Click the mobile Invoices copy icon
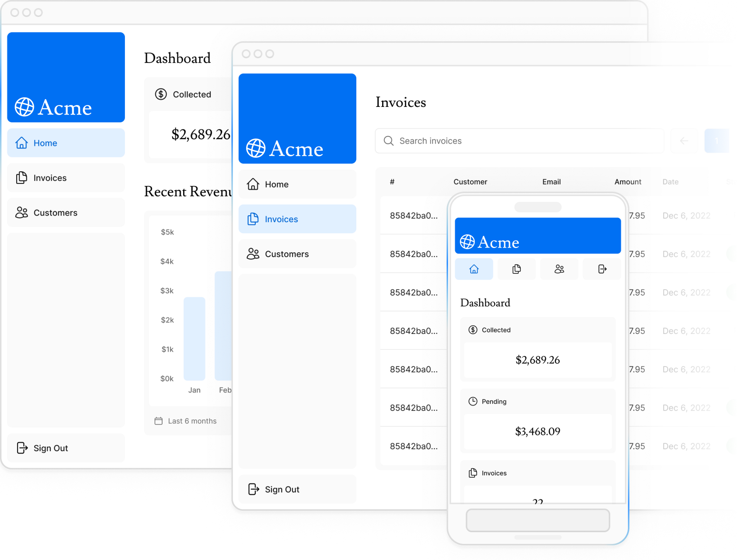 516,269
